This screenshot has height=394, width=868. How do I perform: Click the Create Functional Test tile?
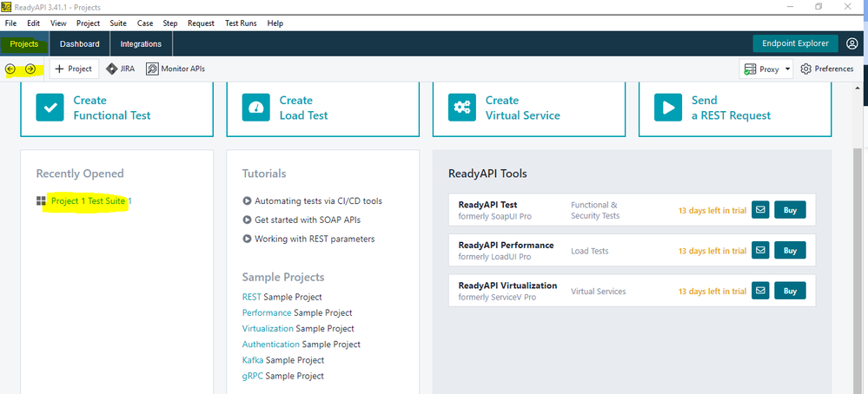pyautogui.click(x=116, y=108)
